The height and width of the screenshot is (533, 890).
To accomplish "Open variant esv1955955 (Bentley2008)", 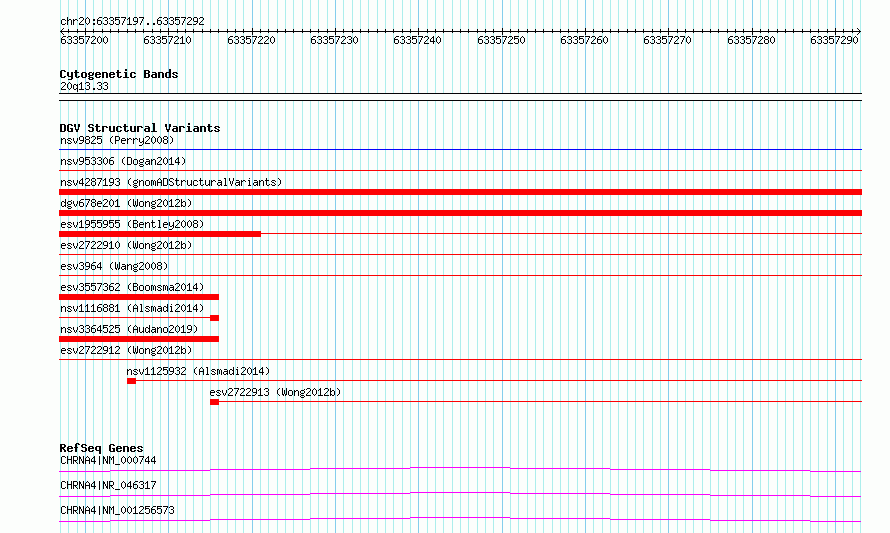I will coord(132,224).
